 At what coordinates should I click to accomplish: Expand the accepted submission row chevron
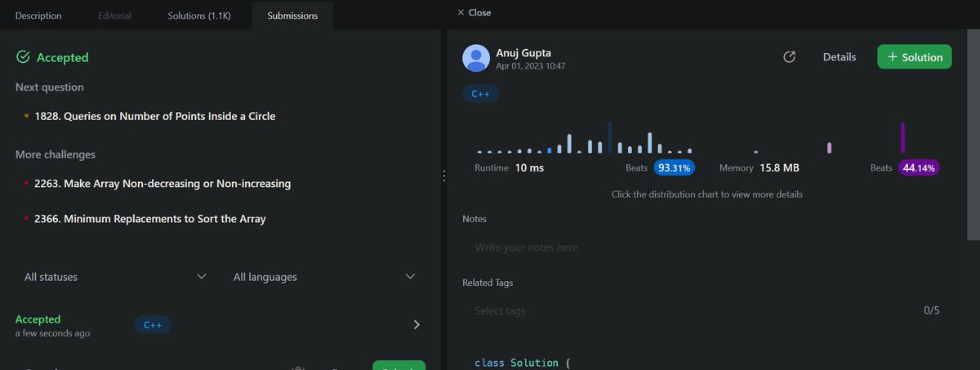click(416, 325)
